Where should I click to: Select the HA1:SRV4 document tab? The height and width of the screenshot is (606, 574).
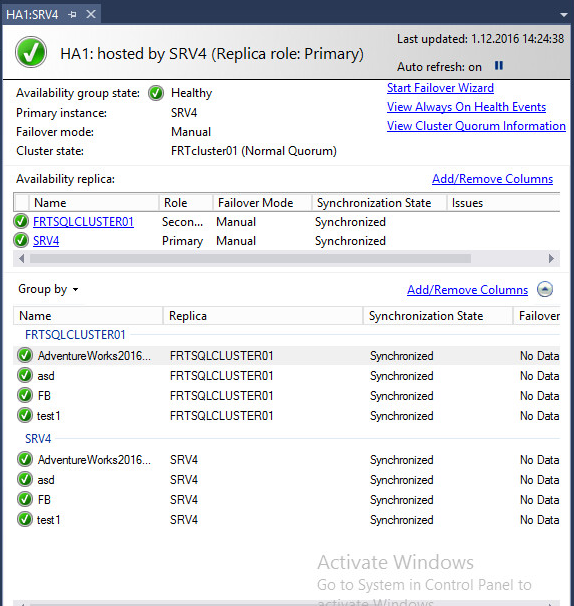[32, 15]
